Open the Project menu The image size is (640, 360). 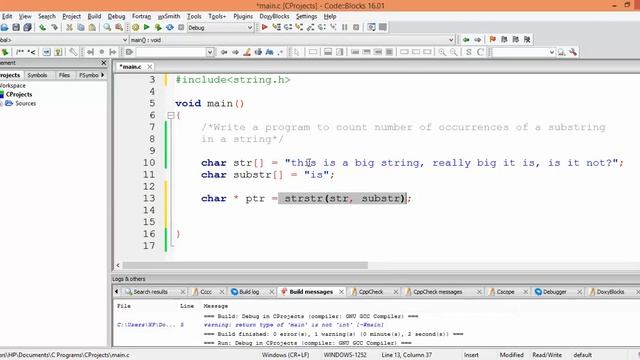[x=71, y=16]
